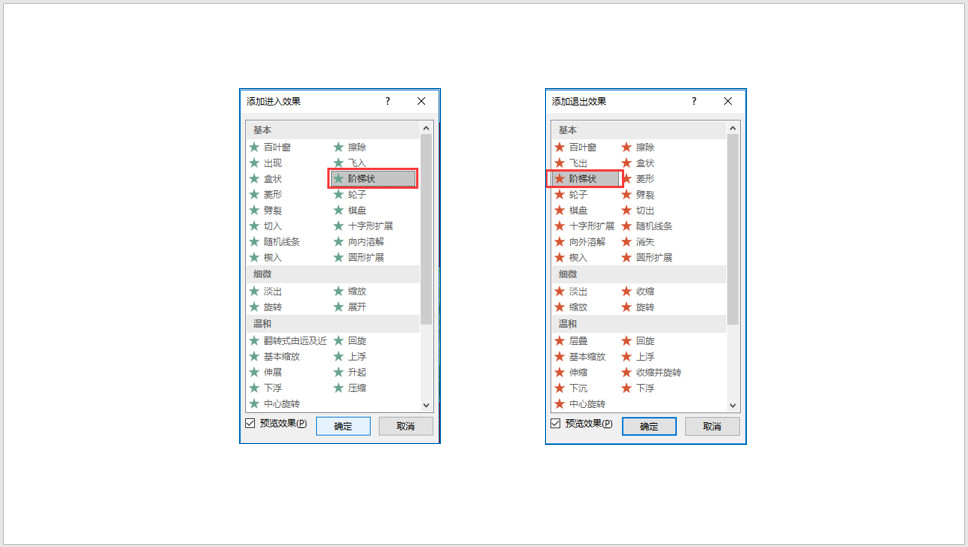Select 圆形扩展 in the entrance effects list
Viewport: 968px width, 547px height.
pyautogui.click(x=366, y=257)
